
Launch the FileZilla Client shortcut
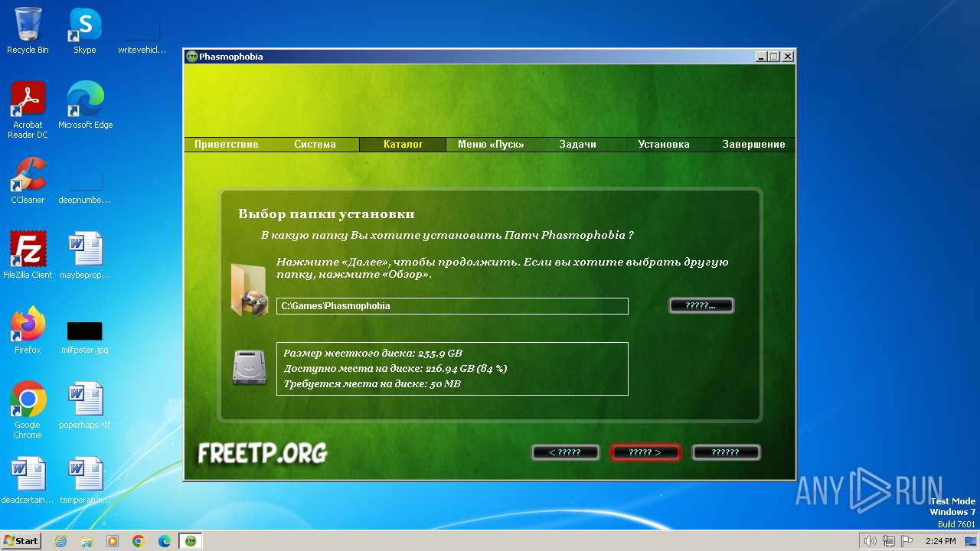(x=28, y=256)
